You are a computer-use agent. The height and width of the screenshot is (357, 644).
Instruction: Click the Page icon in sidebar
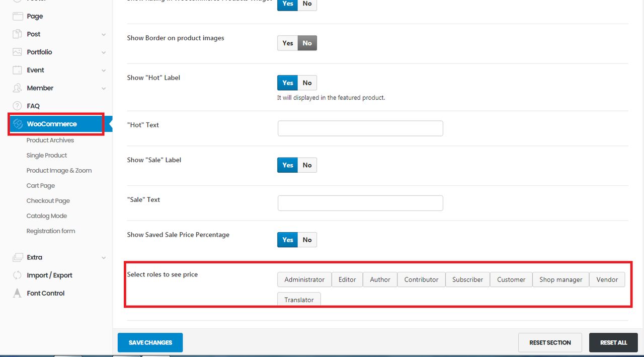click(x=18, y=16)
